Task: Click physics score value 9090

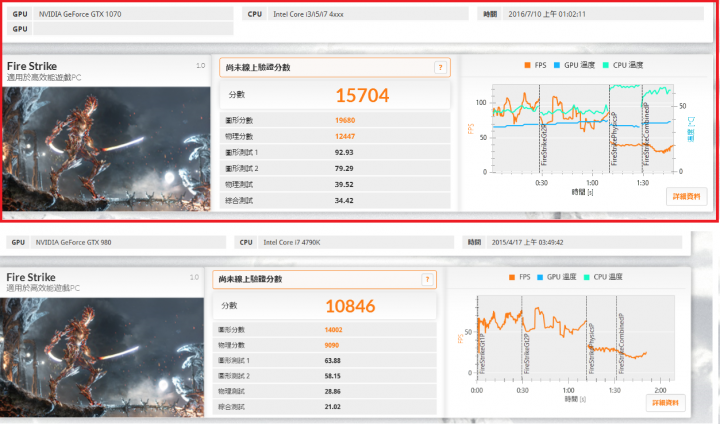Action: coord(332,345)
